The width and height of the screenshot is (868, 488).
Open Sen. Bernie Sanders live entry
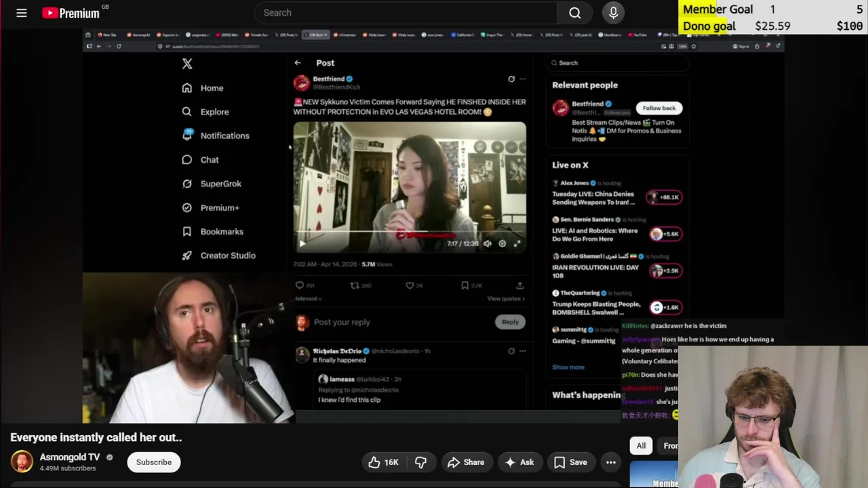click(x=617, y=230)
